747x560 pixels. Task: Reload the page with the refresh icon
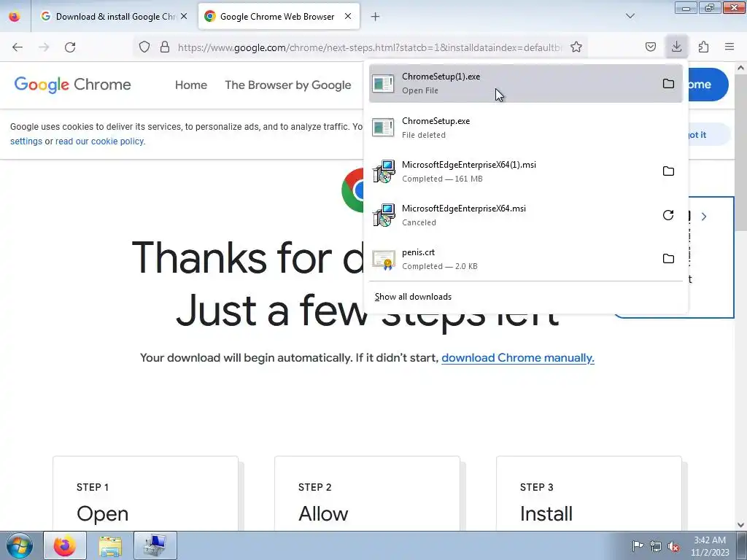(70, 47)
